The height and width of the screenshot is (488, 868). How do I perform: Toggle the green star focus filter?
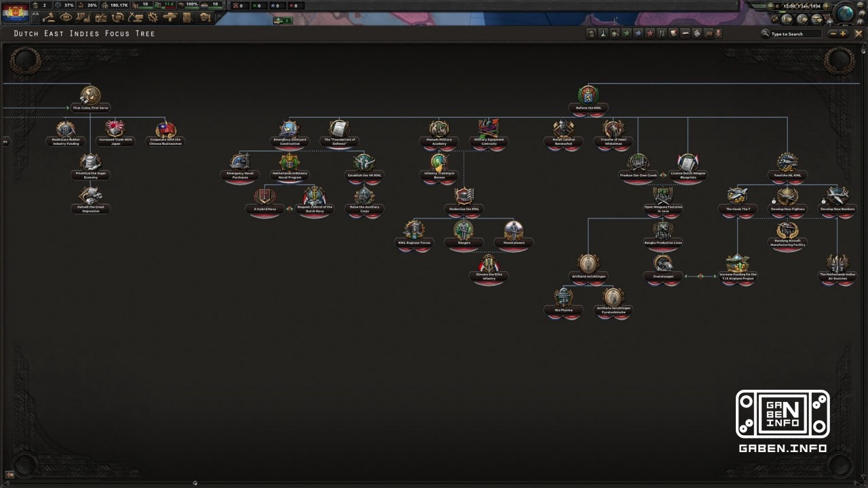[x=626, y=33]
